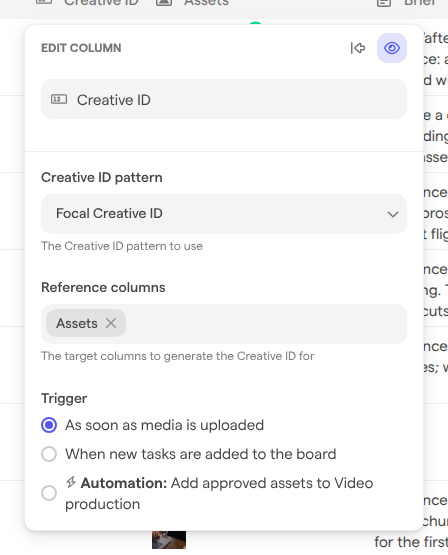Select the Automation trigger radio option
This screenshot has width=448, height=555.
49,493
